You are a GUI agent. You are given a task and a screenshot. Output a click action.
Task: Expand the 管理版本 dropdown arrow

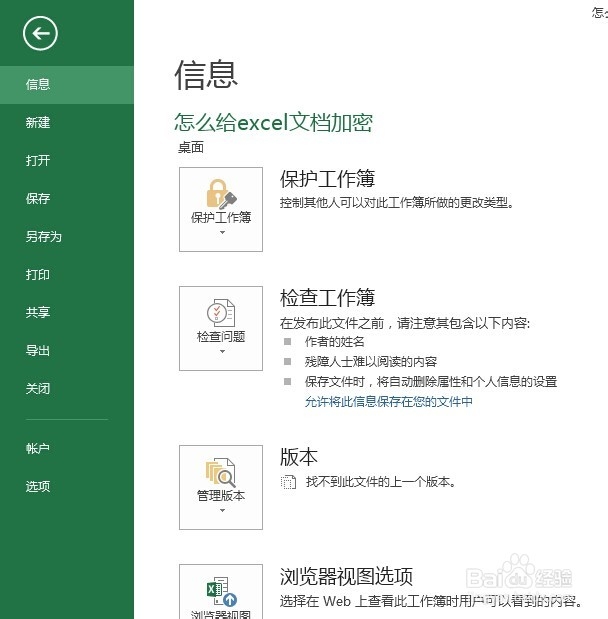click(x=222, y=510)
